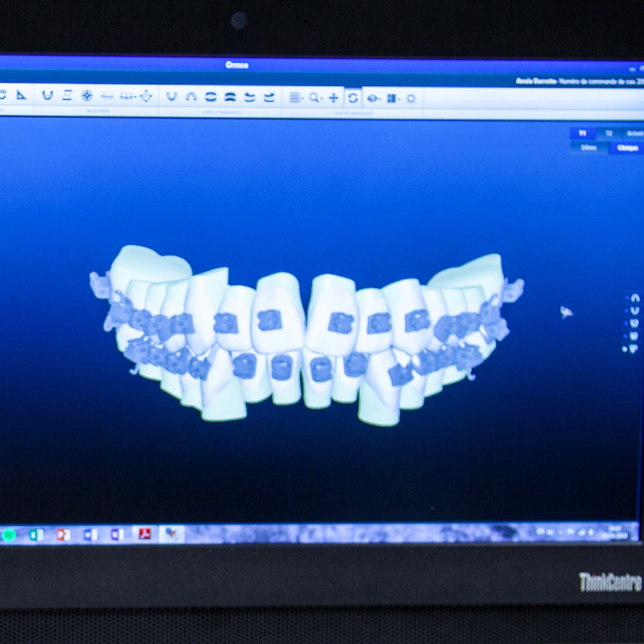Open the eye visibility dropdown
The image size is (644, 644).
373,98
